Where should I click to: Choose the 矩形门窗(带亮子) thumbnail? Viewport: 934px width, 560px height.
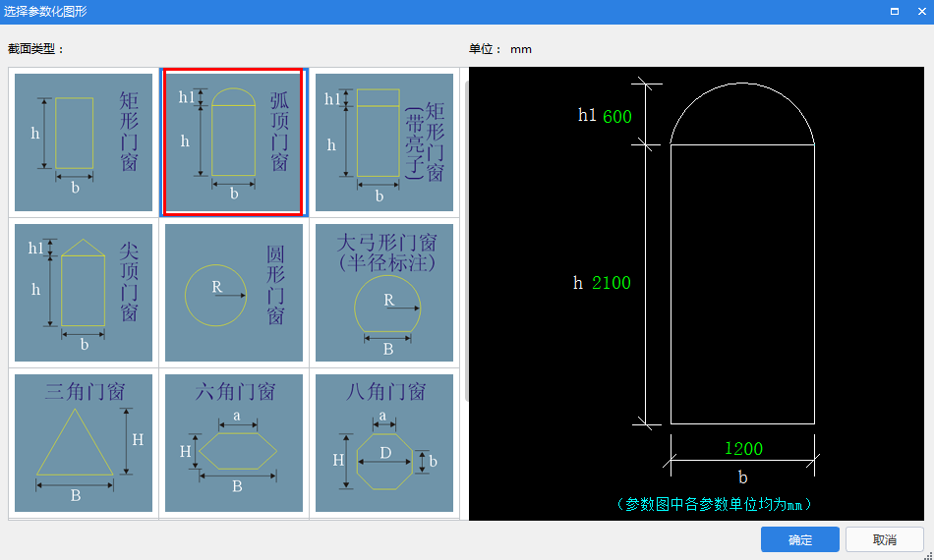pyautogui.click(x=384, y=142)
